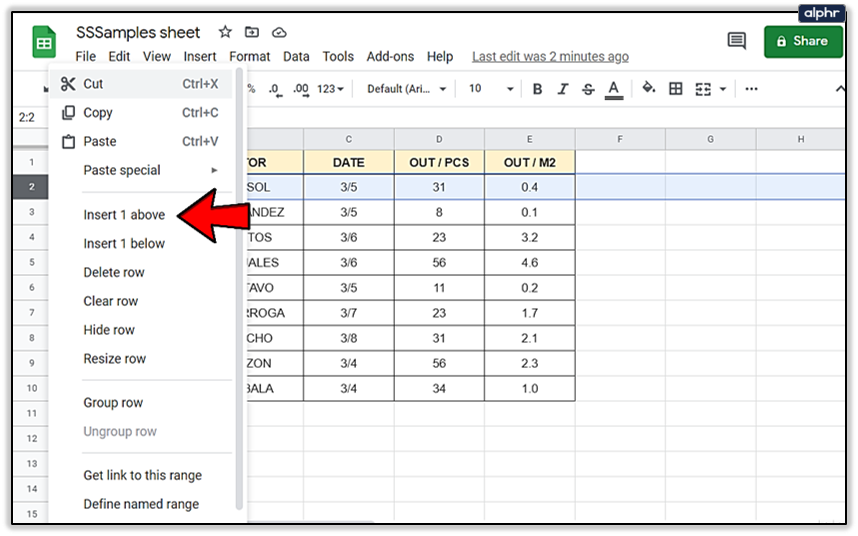The image size is (858, 536).
Task: Star the SSSamples sheet document
Action: pos(225,32)
